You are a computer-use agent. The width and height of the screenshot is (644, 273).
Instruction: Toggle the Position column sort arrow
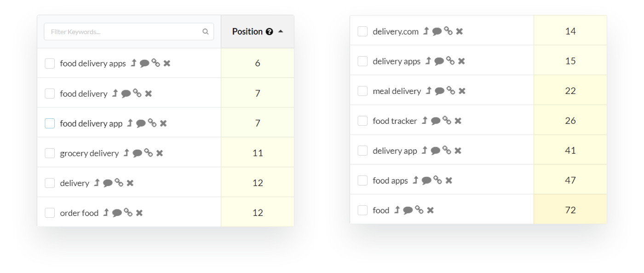[281, 32]
